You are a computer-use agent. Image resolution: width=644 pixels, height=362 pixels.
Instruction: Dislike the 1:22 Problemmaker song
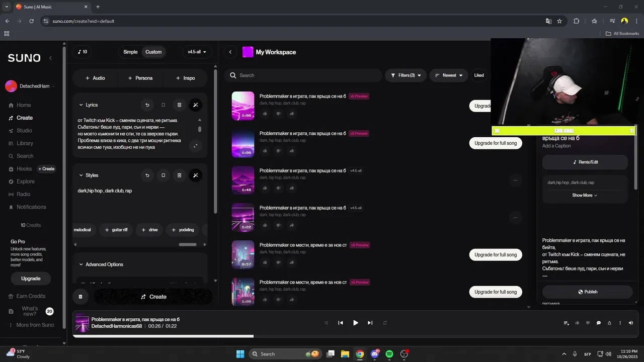[x=278, y=225]
